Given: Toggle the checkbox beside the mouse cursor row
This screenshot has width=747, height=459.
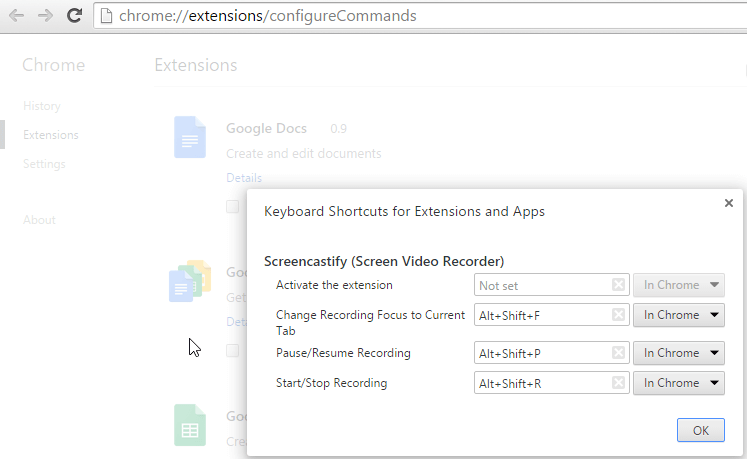Looking at the screenshot, I should pyautogui.click(x=232, y=350).
